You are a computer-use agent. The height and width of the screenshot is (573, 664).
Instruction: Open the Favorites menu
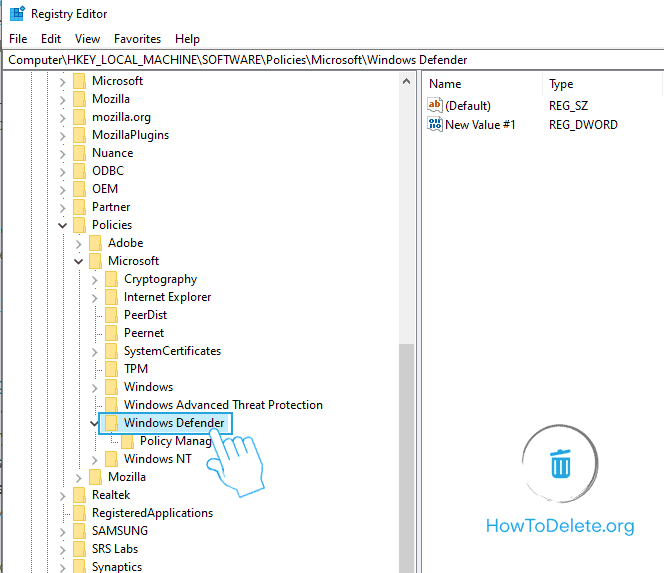(138, 39)
